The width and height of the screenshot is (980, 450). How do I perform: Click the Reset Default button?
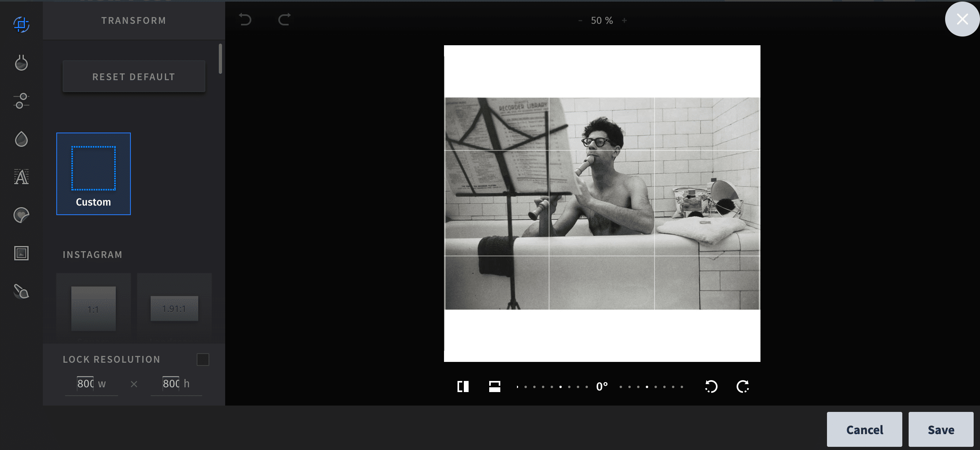[134, 76]
